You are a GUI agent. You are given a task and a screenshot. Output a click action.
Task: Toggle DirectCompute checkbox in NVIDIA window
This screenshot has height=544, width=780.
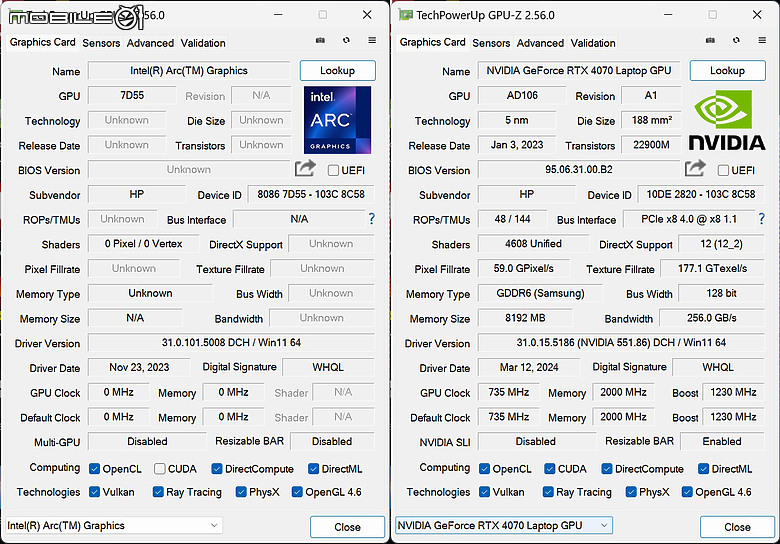606,469
